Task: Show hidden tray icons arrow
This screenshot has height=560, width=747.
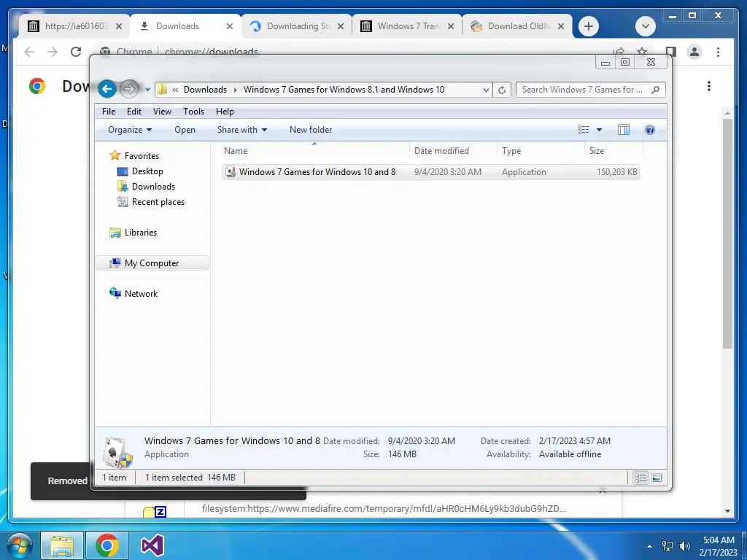Action: click(x=650, y=546)
